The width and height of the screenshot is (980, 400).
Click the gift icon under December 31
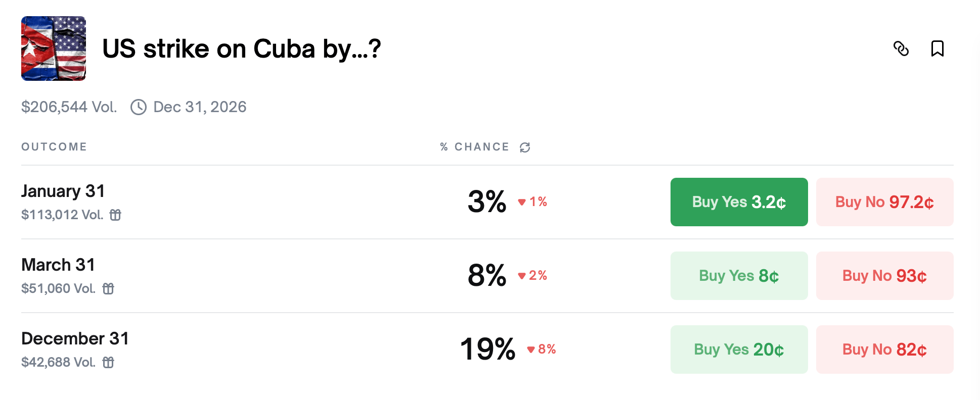[x=108, y=363]
